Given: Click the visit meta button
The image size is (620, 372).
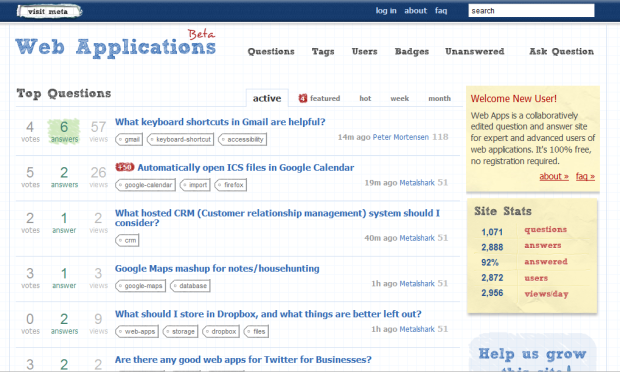Looking at the screenshot, I should pos(49,11).
